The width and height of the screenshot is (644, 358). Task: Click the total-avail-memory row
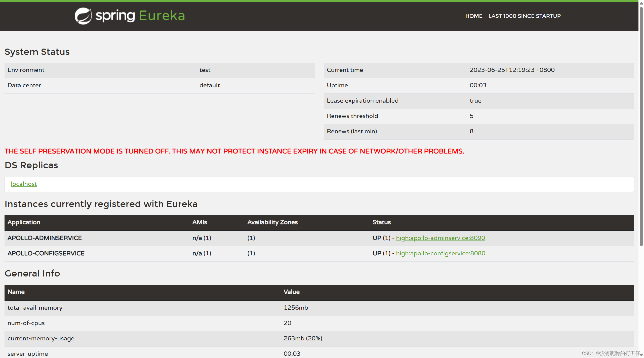tap(35, 308)
